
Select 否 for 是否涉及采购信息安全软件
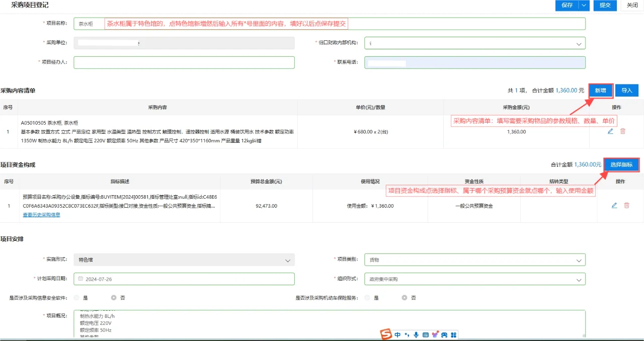tap(114, 298)
